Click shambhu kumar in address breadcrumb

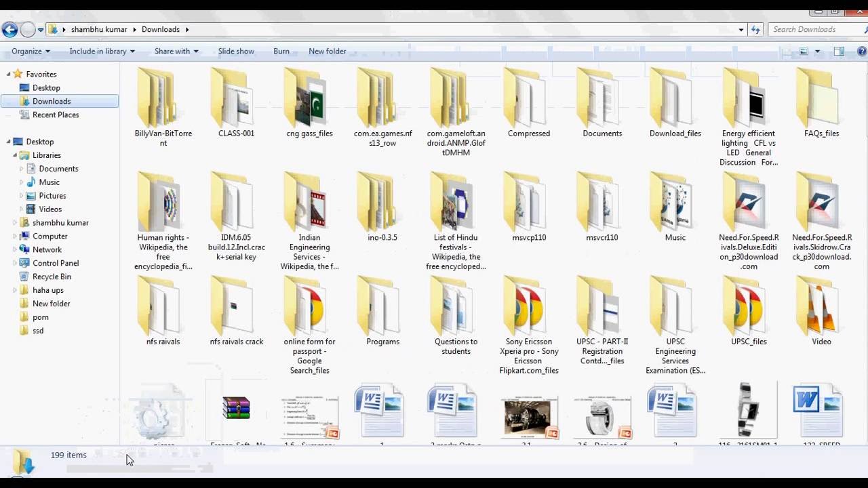pos(100,29)
